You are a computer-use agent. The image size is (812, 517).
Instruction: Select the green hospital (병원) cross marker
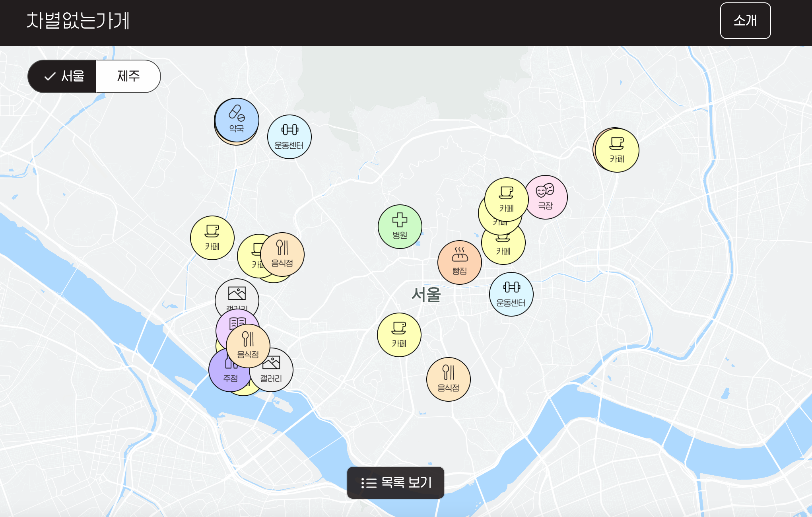click(400, 227)
